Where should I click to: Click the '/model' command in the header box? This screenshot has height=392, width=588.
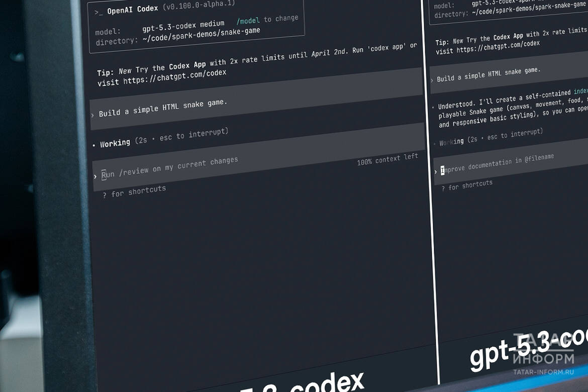click(248, 21)
